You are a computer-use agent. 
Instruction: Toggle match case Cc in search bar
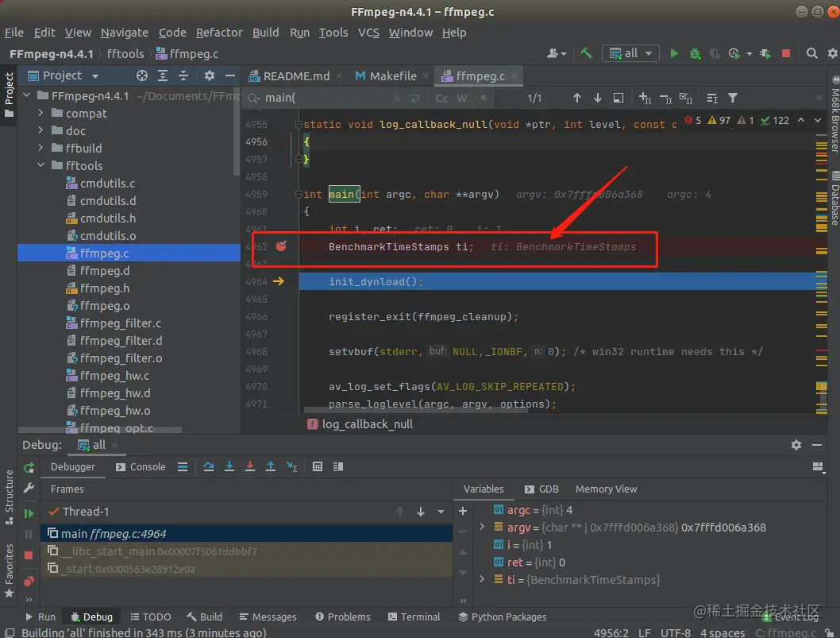point(441,98)
